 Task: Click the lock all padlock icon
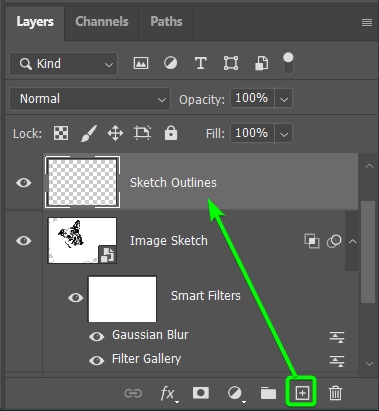pyautogui.click(x=171, y=133)
